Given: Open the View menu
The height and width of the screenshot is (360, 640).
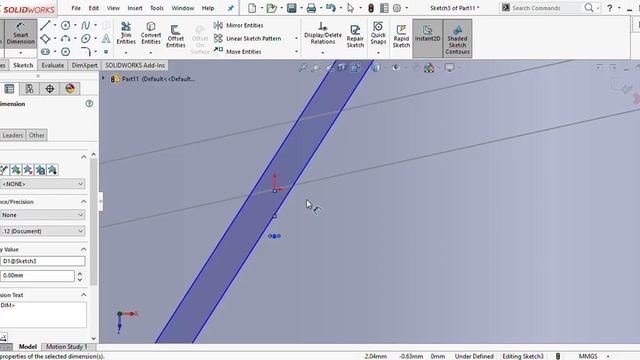Looking at the screenshot, I should point(113,8).
